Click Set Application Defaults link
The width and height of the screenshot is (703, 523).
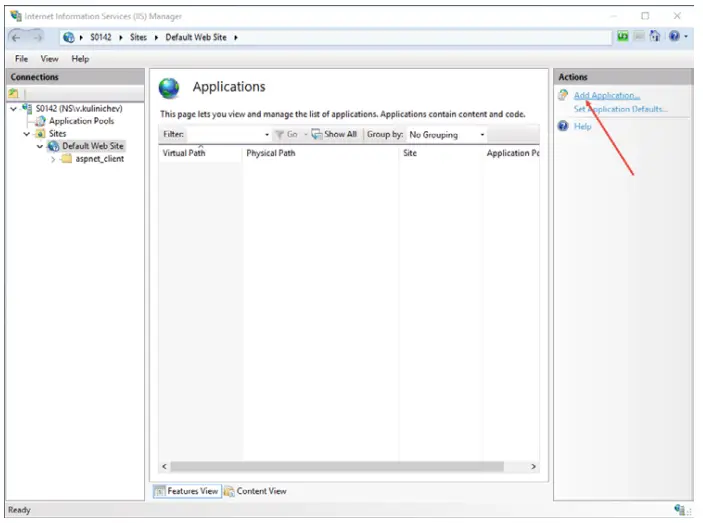[x=621, y=109]
